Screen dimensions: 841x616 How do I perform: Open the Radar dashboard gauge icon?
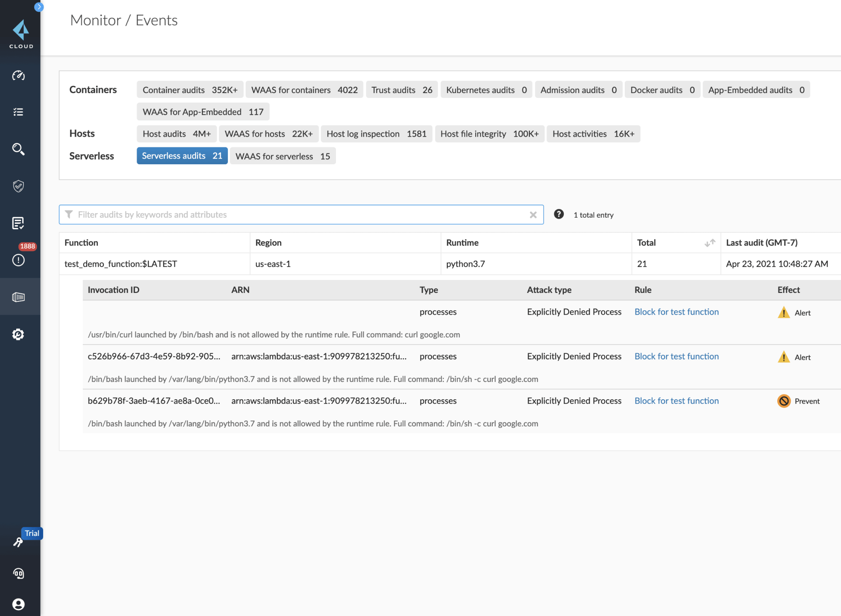click(x=18, y=76)
